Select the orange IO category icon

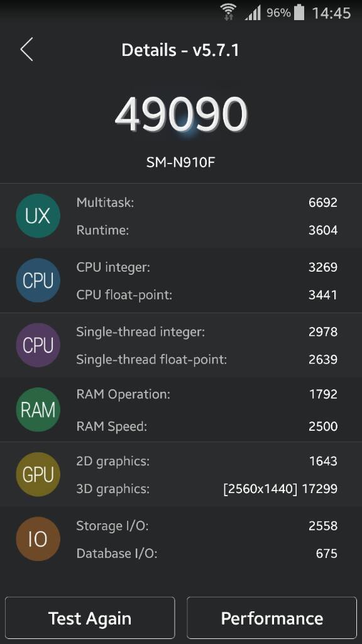pyautogui.click(x=38, y=539)
